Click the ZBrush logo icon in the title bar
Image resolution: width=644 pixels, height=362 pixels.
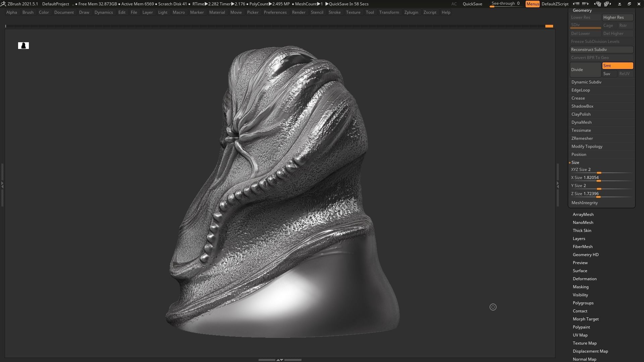click(3, 4)
